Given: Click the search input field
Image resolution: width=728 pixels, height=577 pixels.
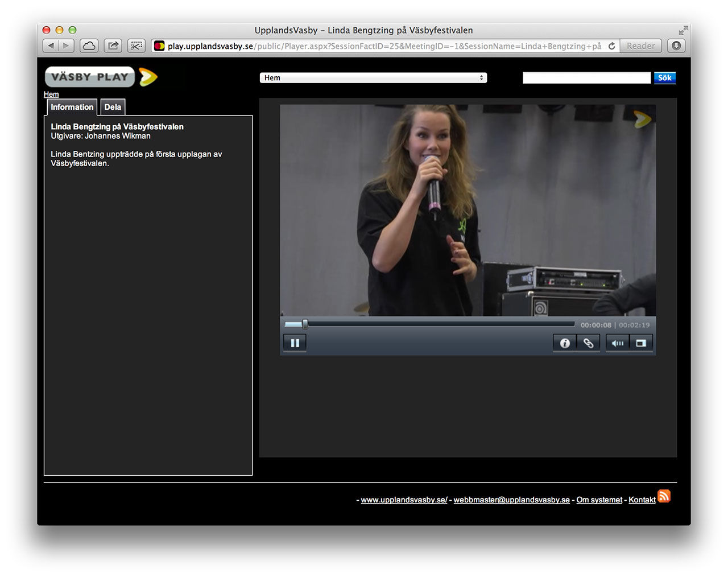Looking at the screenshot, I should (x=586, y=78).
